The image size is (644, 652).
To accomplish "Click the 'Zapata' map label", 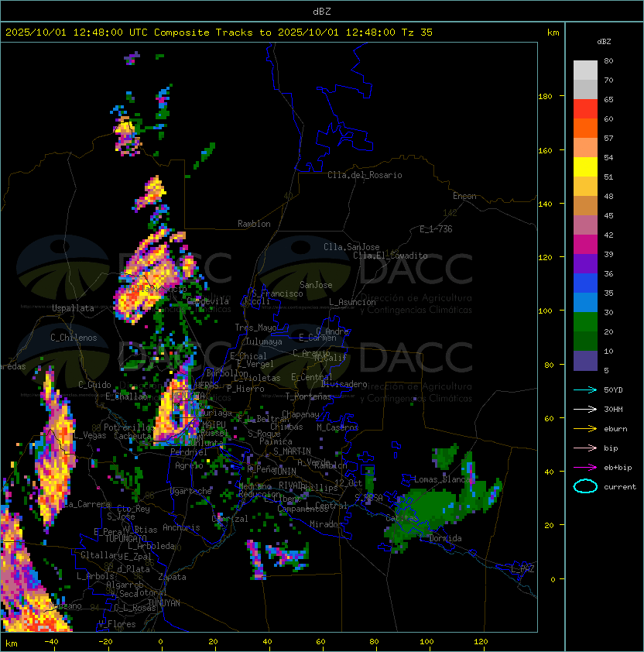I will tap(172, 577).
